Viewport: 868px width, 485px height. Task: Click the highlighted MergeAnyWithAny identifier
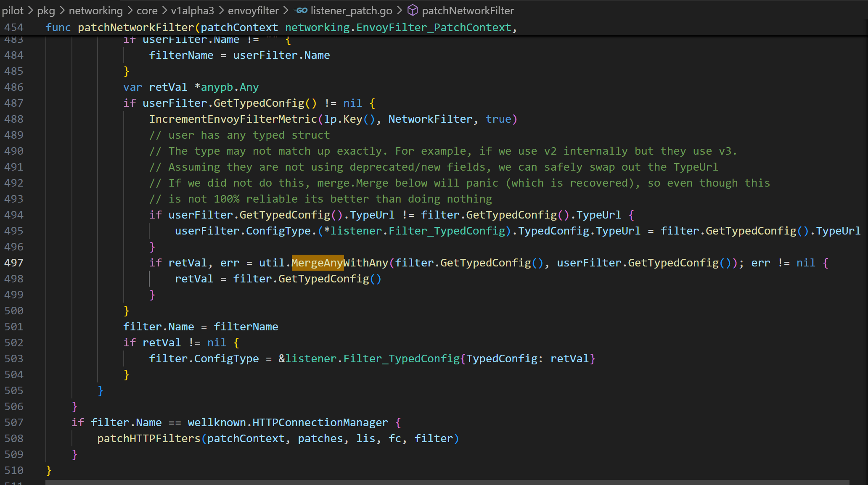click(318, 263)
